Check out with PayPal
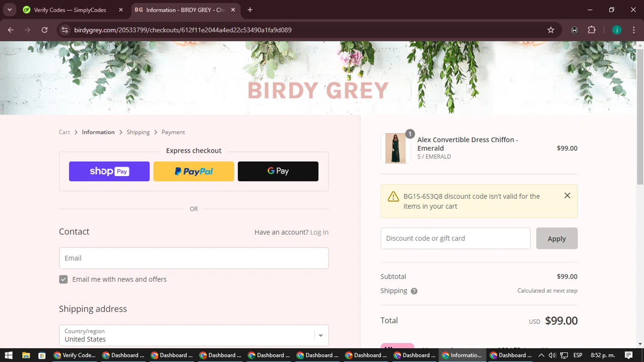This screenshot has height=362, width=644. (194, 171)
